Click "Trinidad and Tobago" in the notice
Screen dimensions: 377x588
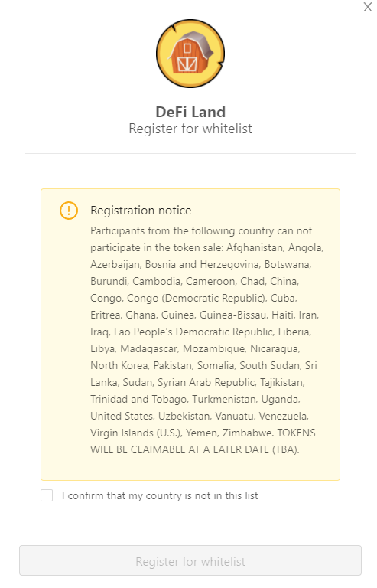138,400
